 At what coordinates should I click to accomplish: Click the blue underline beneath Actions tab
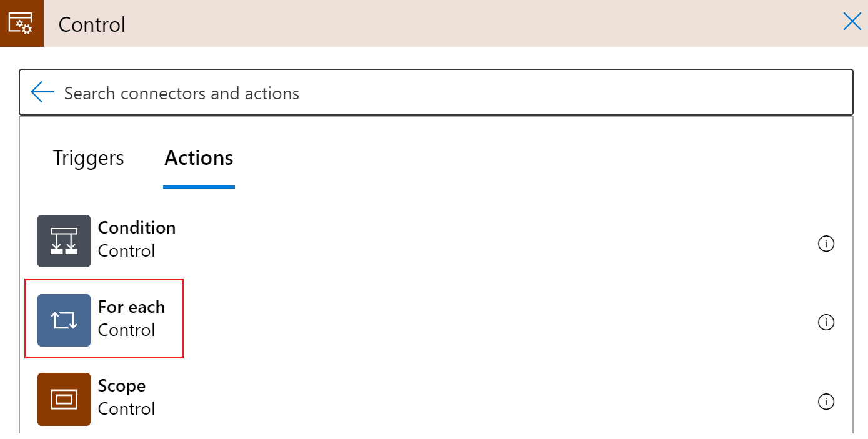199,187
